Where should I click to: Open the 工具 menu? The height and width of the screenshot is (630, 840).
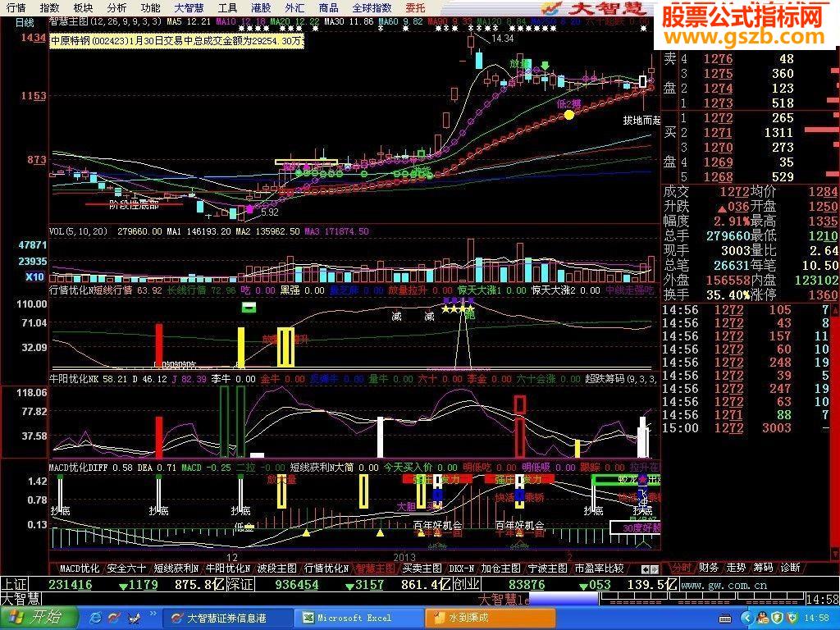(x=228, y=7)
